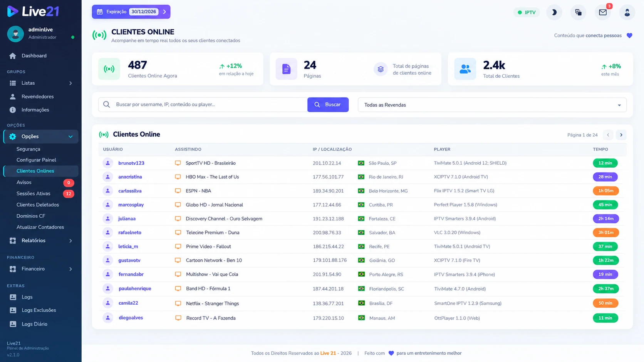Expand the Financeiro sidebar group
Screen dimensions: 644x362
[x=41, y=269]
